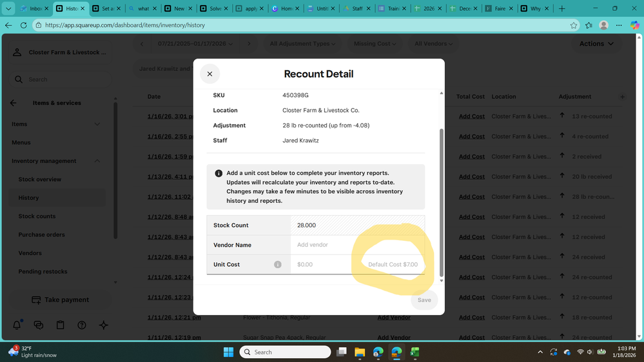Click the browser back button
The image size is (644, 362).
[8, 25]
